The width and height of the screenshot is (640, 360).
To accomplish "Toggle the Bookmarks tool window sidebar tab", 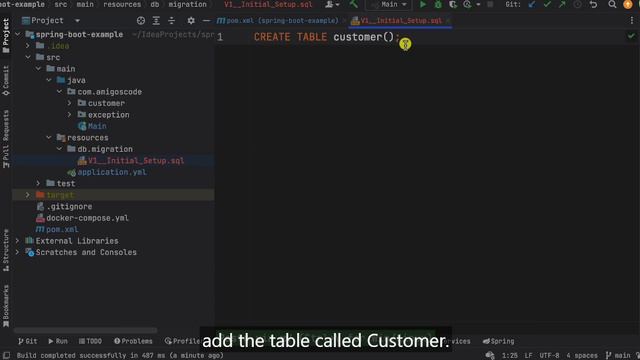I will coord(6,306).
